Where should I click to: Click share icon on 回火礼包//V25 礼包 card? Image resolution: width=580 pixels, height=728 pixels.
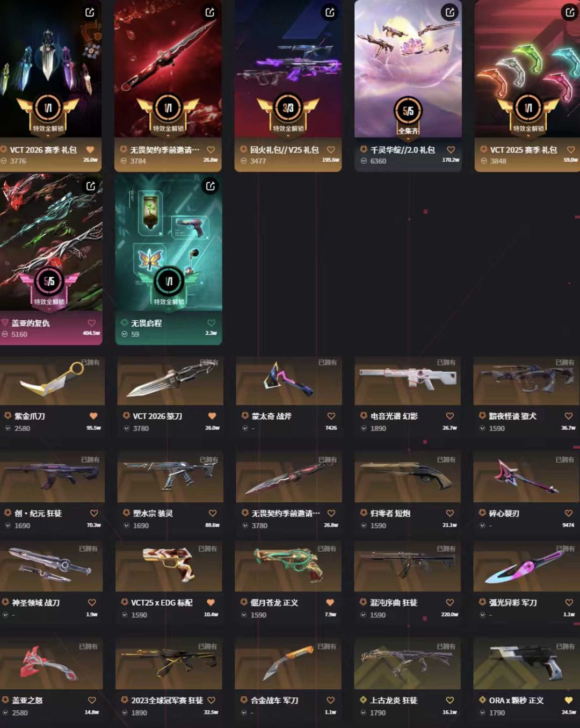point(330,12)
